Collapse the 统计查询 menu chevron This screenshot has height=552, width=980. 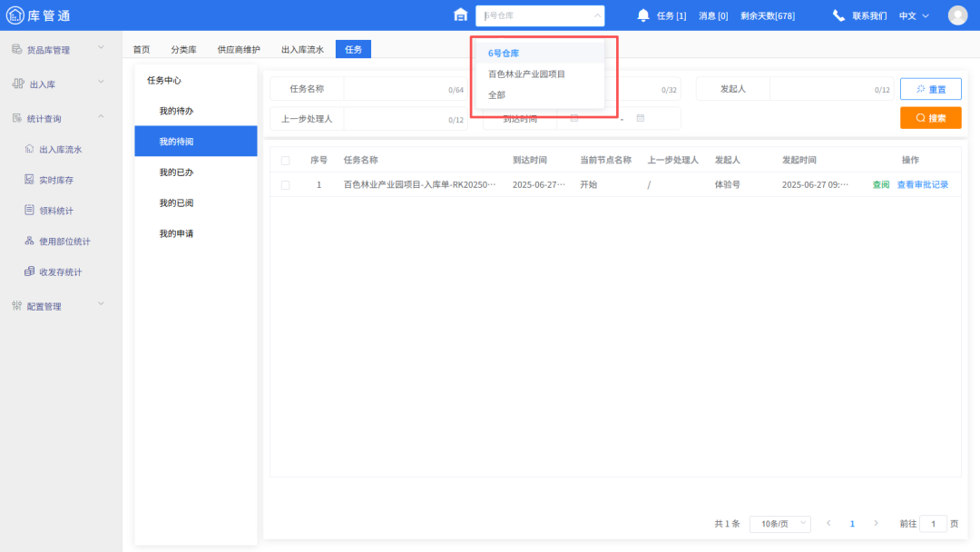coord(102,117)
